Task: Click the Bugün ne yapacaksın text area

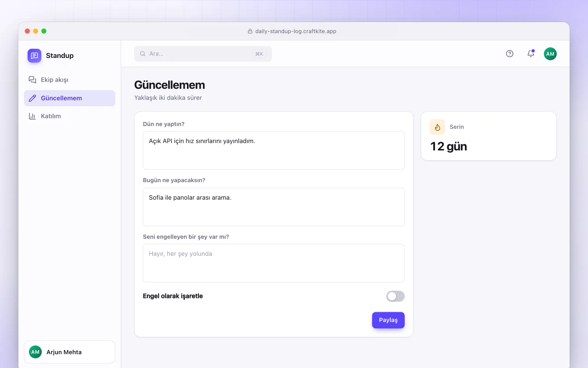Action: pyautogui.click(x=274, y=207)
